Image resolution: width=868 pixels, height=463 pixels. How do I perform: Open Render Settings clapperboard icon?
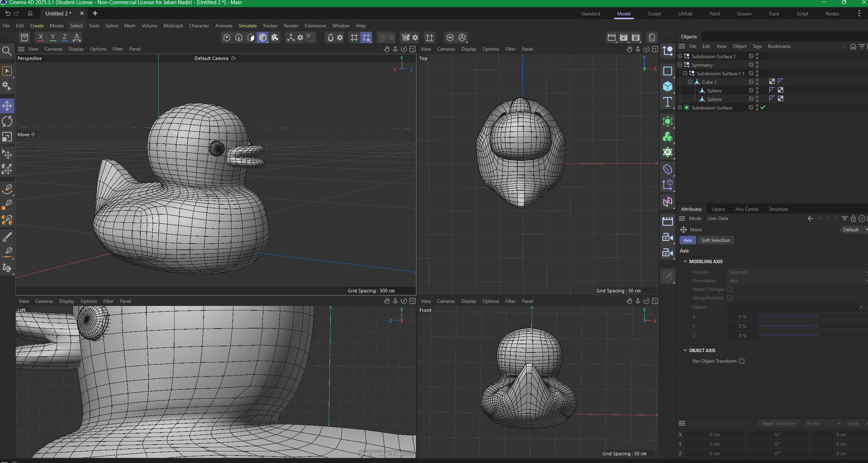[x=635, y=38]
